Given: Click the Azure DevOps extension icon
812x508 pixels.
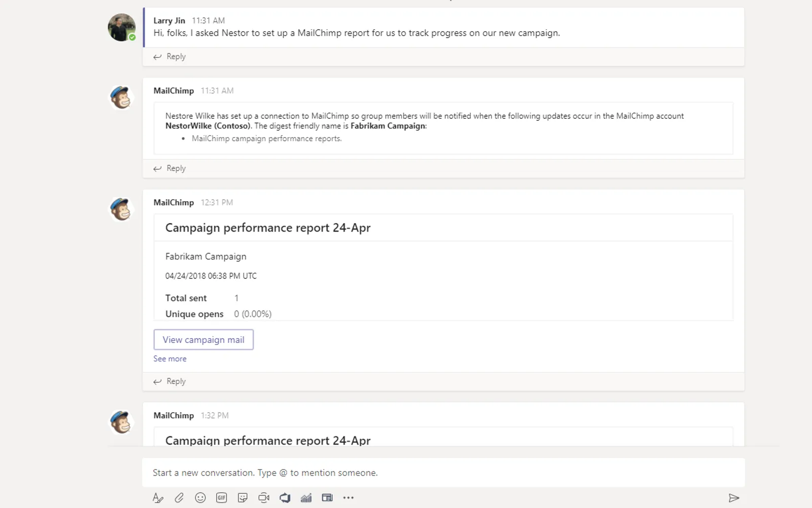Looking at the screenshot, I should coord(285,498).
